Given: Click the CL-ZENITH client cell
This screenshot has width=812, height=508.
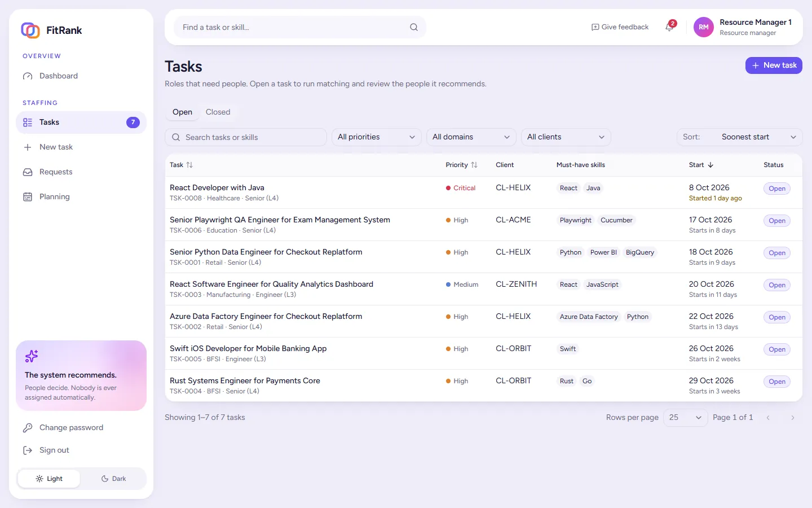Looking at the screenshot, I should click(x=517, y=284).
